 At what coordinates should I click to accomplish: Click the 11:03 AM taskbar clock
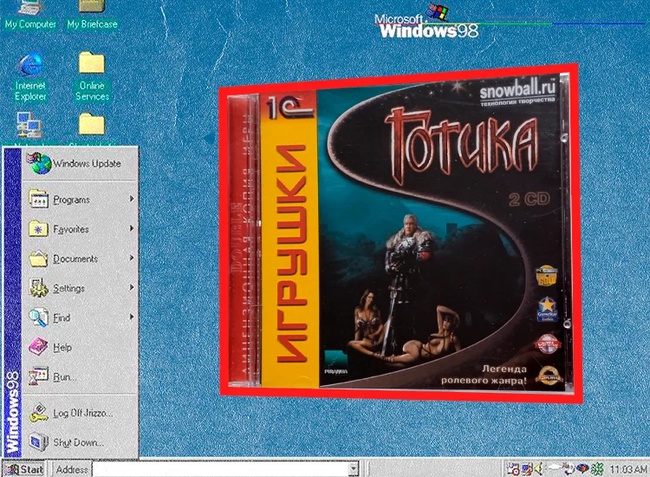tap(628, 469)
